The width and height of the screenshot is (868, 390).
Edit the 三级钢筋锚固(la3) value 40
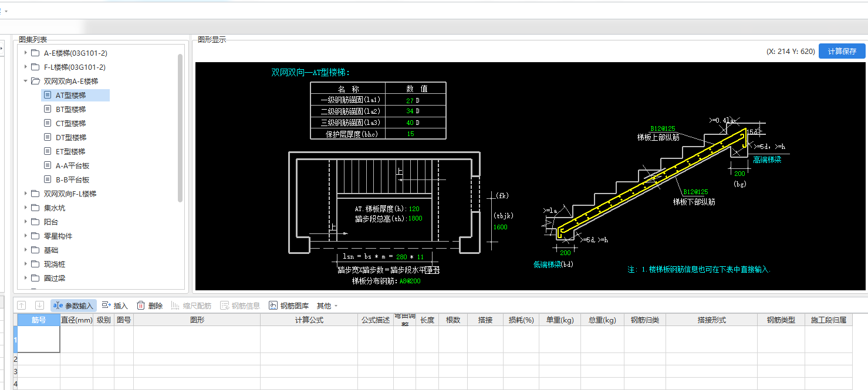(x=410, y=123)
